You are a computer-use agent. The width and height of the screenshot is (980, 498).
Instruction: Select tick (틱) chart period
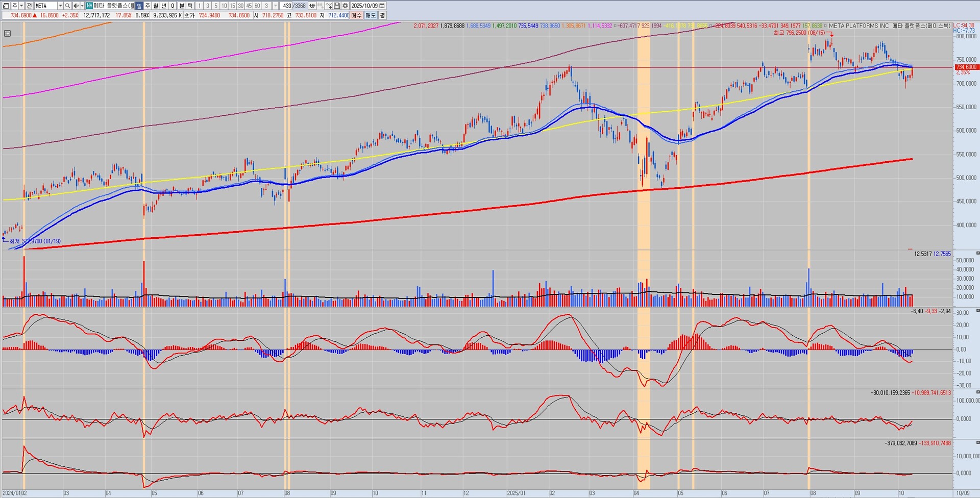point(190,6)
